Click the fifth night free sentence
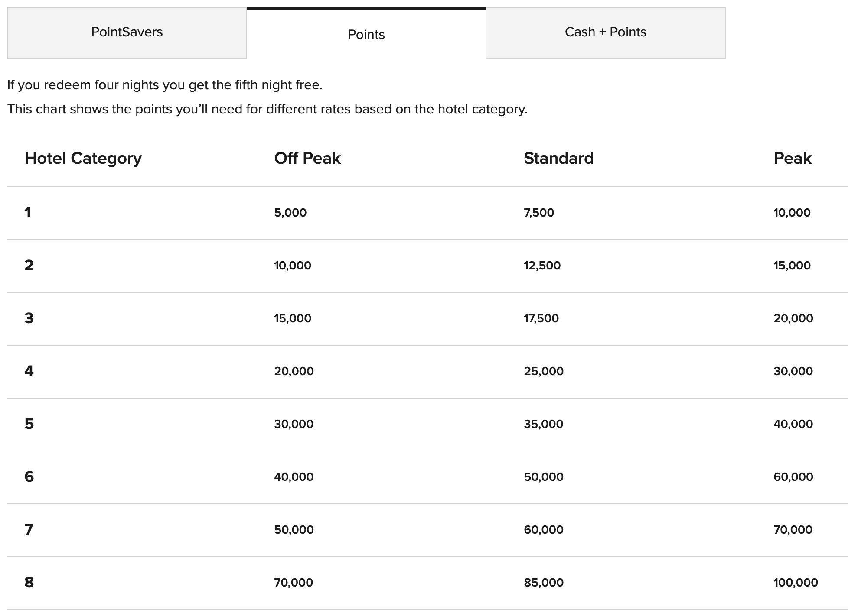 (x=165, y=85)
